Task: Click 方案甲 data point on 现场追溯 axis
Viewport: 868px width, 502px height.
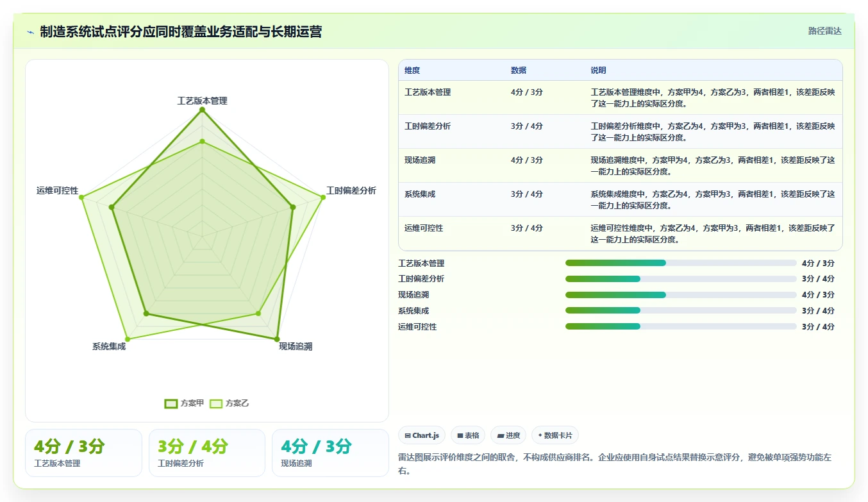Action: (x=277, y=339)
